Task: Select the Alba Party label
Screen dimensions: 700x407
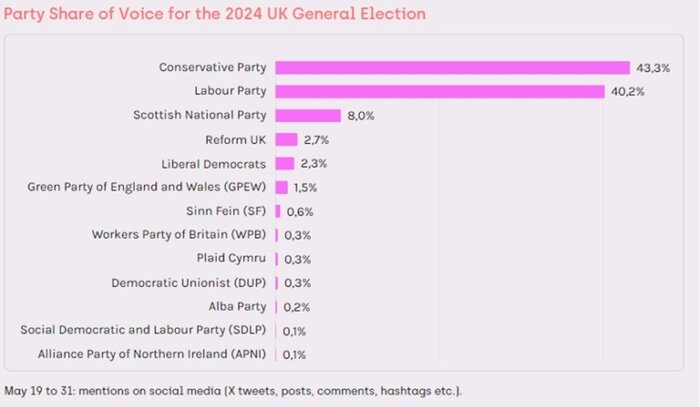Action: 238,306
